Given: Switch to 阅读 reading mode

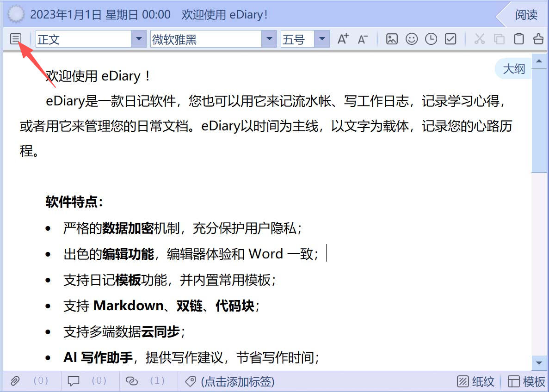Looking at the screenshot, I should coord(526,15).
